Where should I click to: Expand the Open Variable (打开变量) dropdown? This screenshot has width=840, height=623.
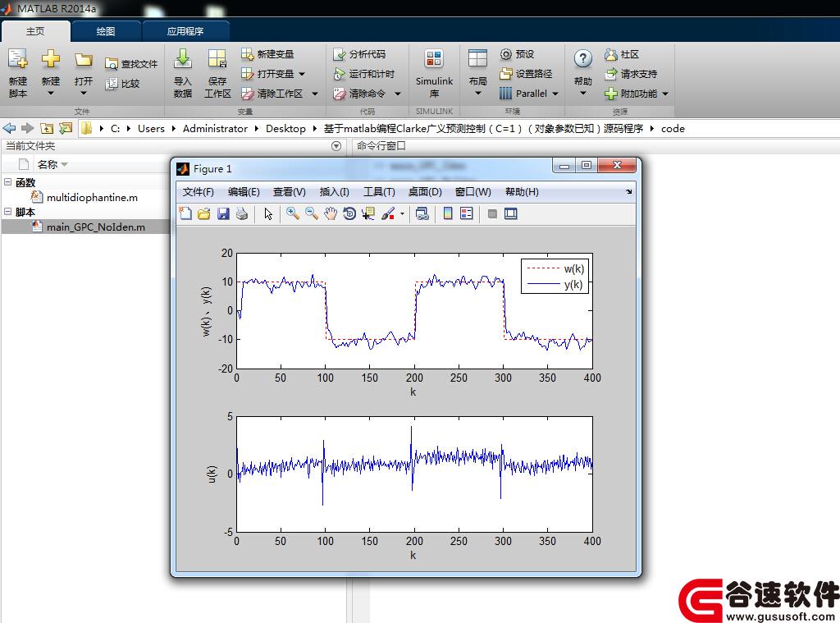tap(302, 74)
